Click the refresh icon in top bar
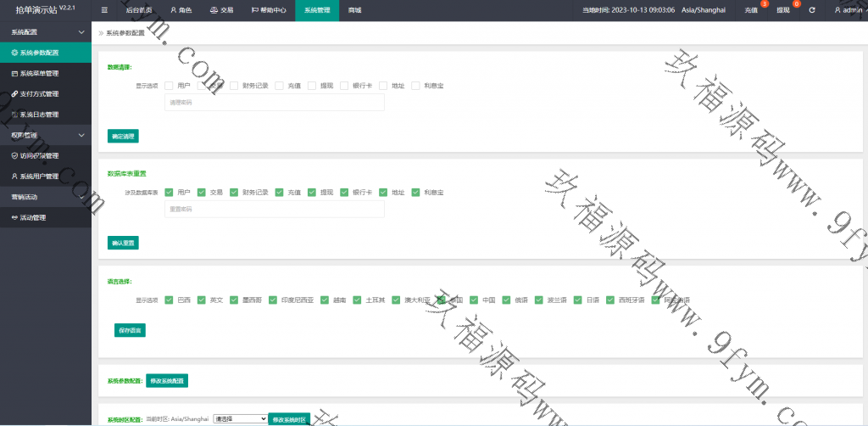868x426 pixels. pos(812,10)
